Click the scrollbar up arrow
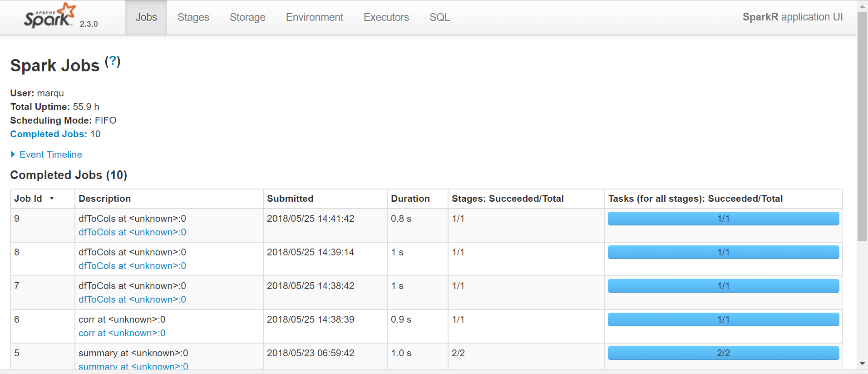Screen dimensions: 868x374 click(x=862, y=6)
